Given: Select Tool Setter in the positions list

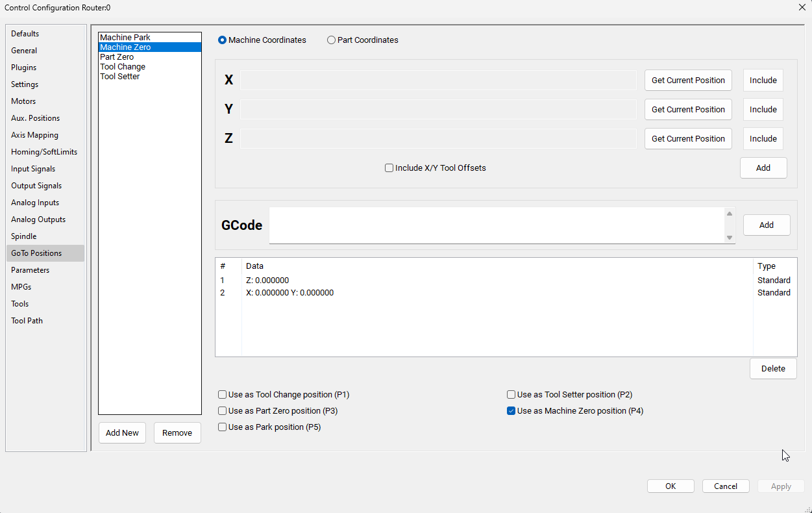Looking at the screenshot, I should coord(120,77).
